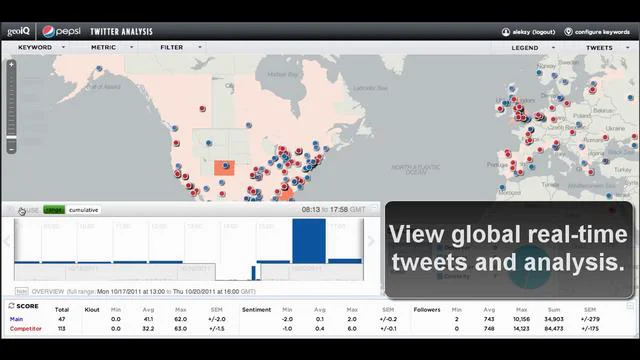The width and height of the screenshot is (640, 360).
Task: Click the blue marker inside the orange state
Action: tap(226, 165)
